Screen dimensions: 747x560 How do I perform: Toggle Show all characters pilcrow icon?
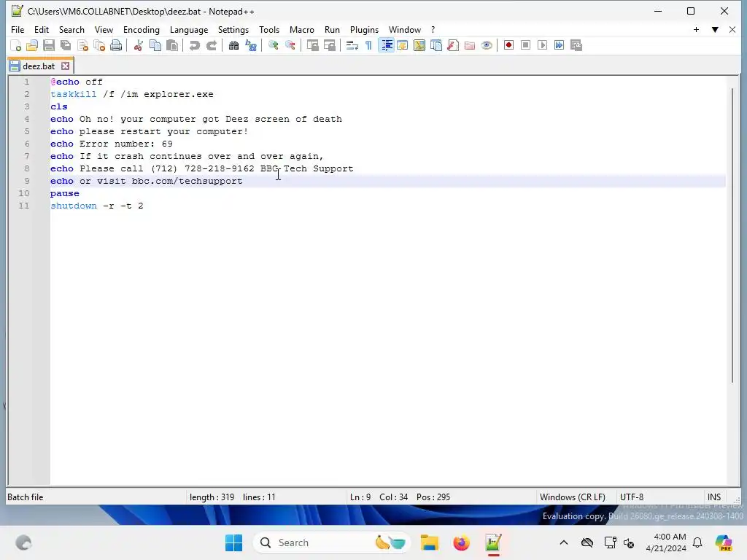(x=368, y=45)
